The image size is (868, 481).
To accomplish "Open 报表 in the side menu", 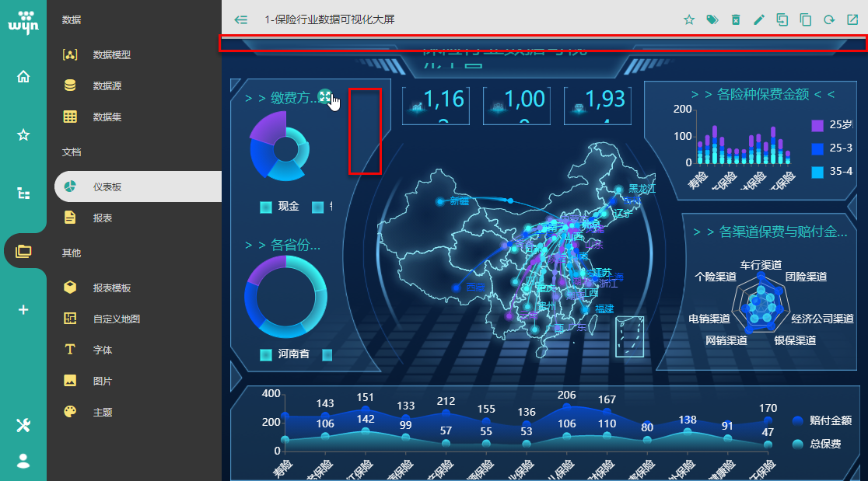I will (102, 218).
